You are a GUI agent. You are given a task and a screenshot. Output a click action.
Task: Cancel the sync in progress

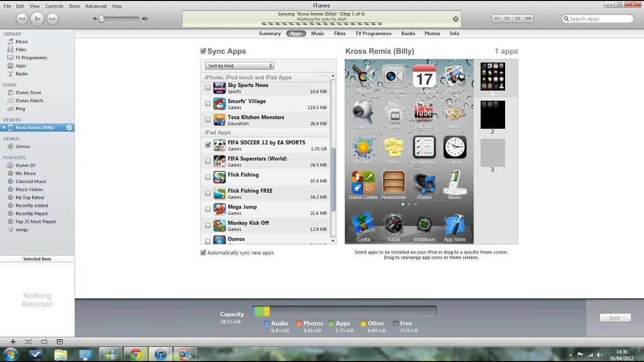pos(456,19)
